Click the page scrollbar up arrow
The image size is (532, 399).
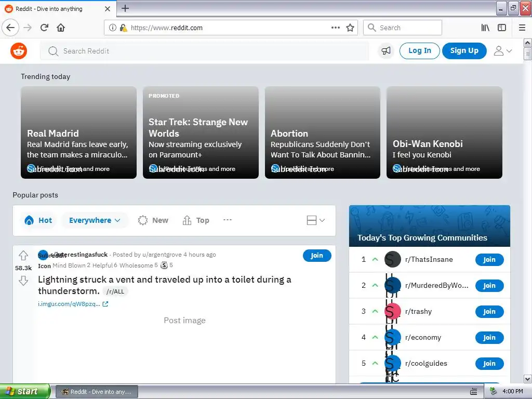[x=528, y=43]
